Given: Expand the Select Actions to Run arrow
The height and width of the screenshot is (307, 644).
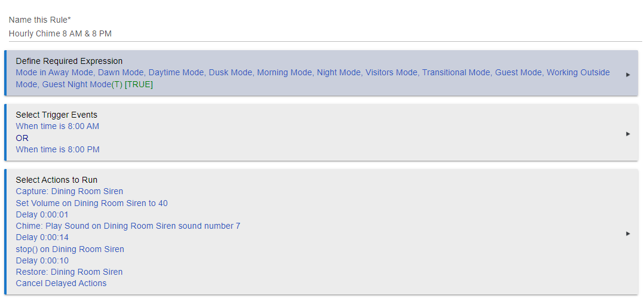Looking at the screenshot, I should [x=627, y=234].
